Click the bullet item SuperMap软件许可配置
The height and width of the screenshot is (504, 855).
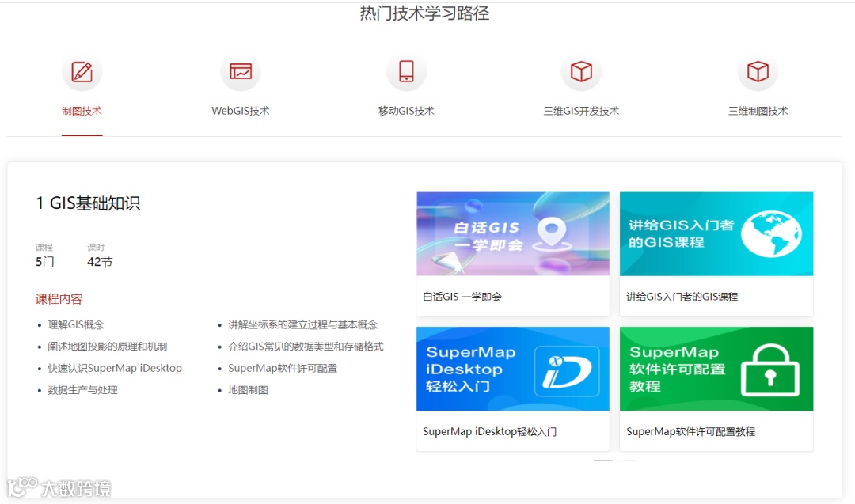pyautogui.click(x=283, y=369)
